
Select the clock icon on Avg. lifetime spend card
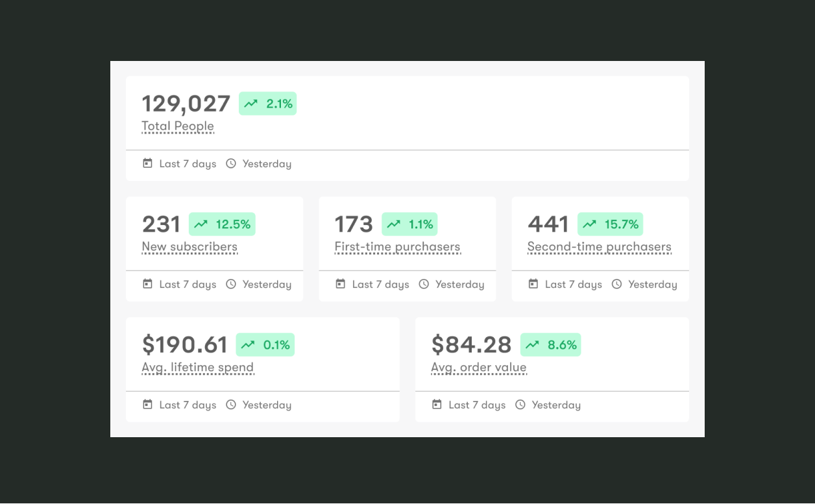point(231,405)
